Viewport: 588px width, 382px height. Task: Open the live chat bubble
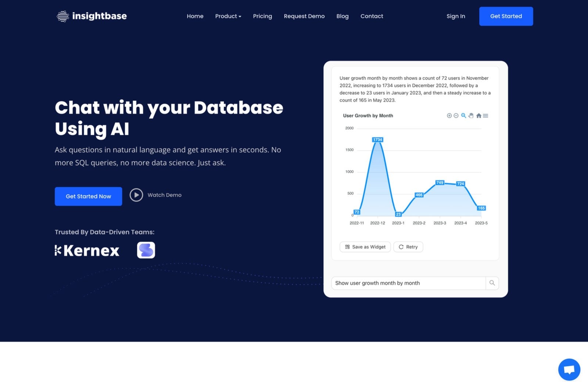(x=569, y=369)
